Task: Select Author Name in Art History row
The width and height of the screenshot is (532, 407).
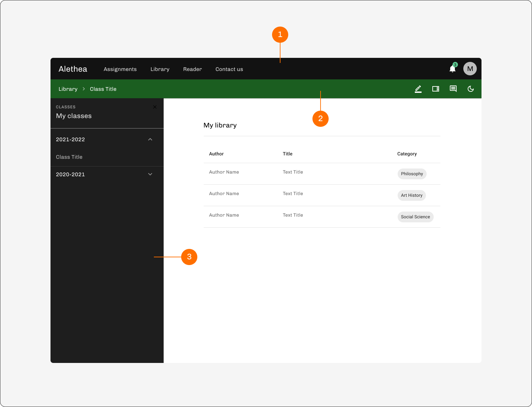Action: (x=224, y=193)
